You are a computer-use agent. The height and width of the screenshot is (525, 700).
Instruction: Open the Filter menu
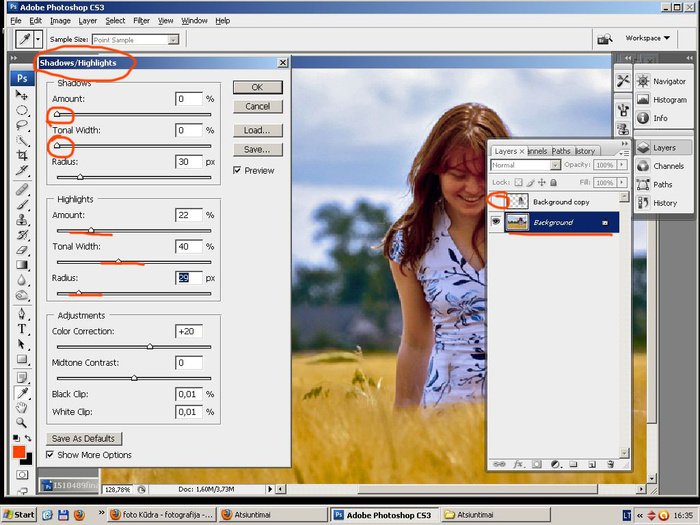pos(141,20)
